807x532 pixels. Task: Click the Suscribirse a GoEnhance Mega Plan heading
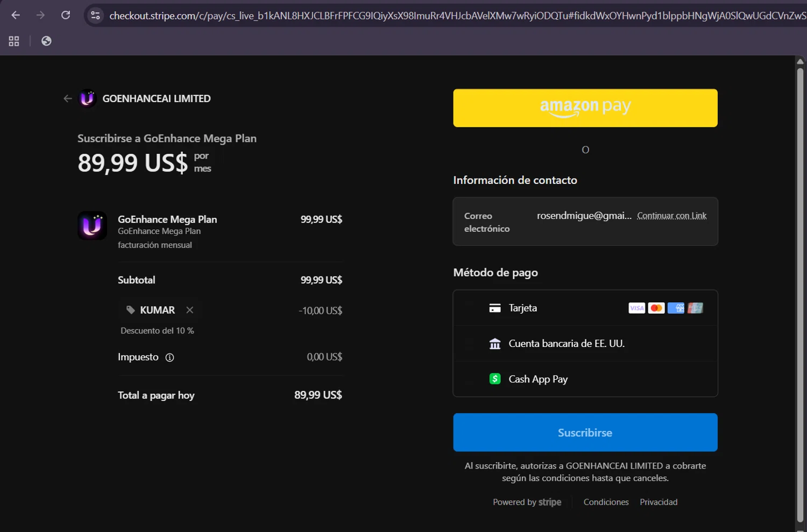pyautogui.click(x=167, y=138)
